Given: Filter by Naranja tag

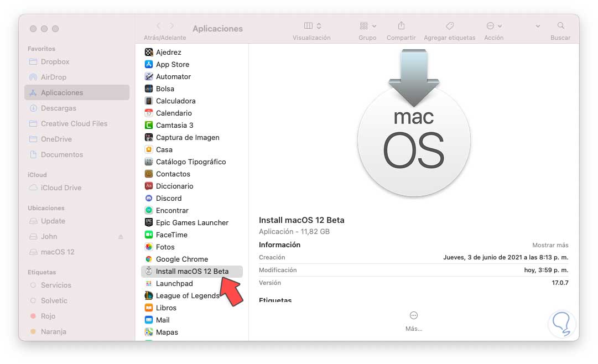Looking at the screenshot, I should tap(77, 331).
